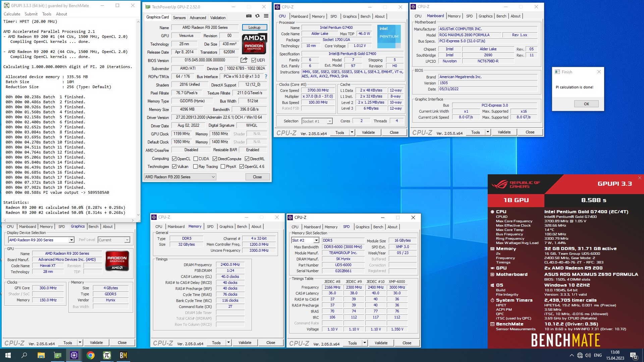Click the BIOS Version 1505 field
Image resolution: width=644 pixels, height=362 pixels.
tap(488, 83)
